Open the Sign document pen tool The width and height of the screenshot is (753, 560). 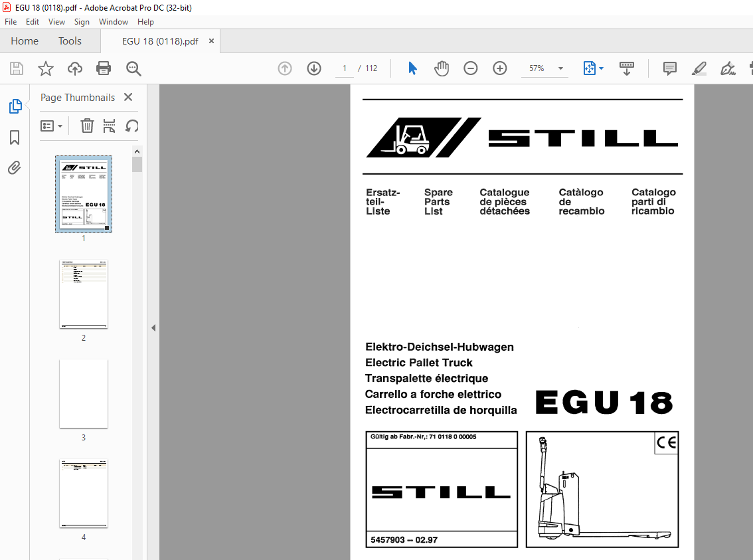click(728, 68)
